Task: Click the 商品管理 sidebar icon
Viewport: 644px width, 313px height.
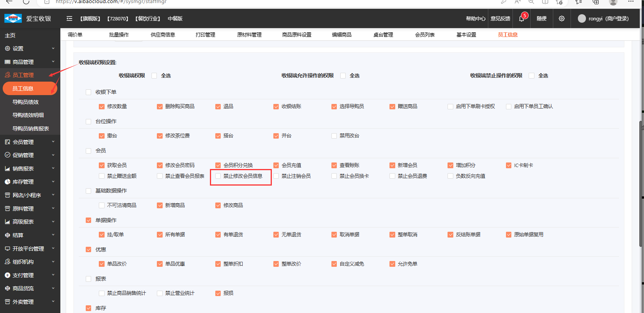Action: click(7, 62)
